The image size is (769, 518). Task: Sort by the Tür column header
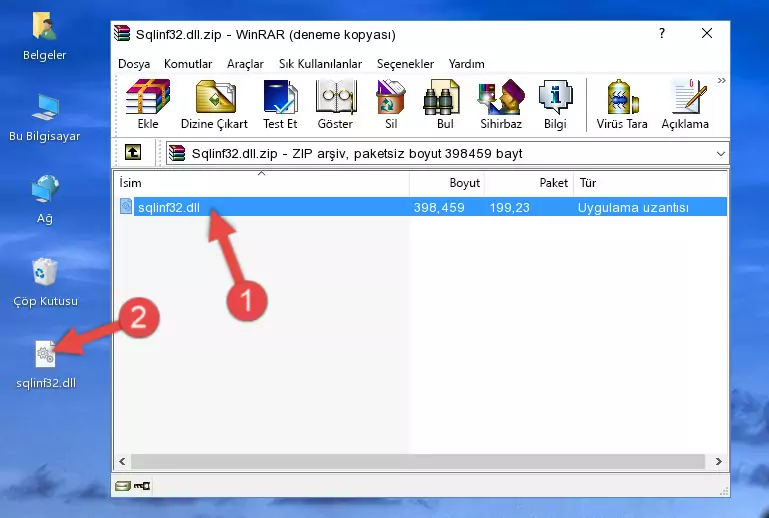tap(650, 183)
